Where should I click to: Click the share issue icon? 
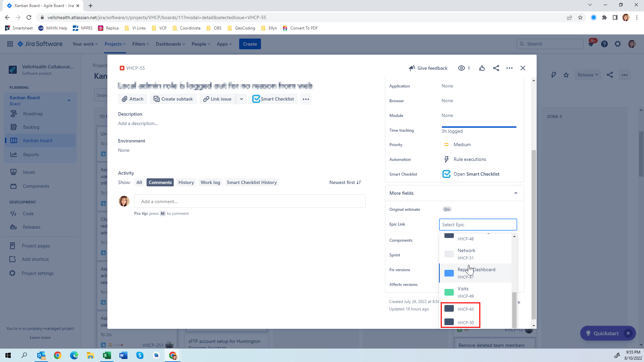[x=496, y=68]
